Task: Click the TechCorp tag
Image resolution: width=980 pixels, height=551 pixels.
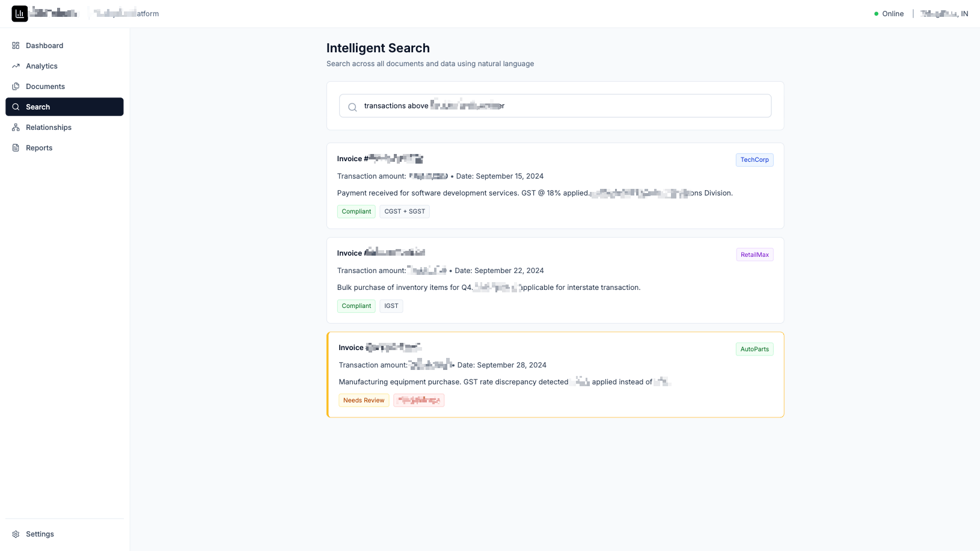Action: (755, 160)
